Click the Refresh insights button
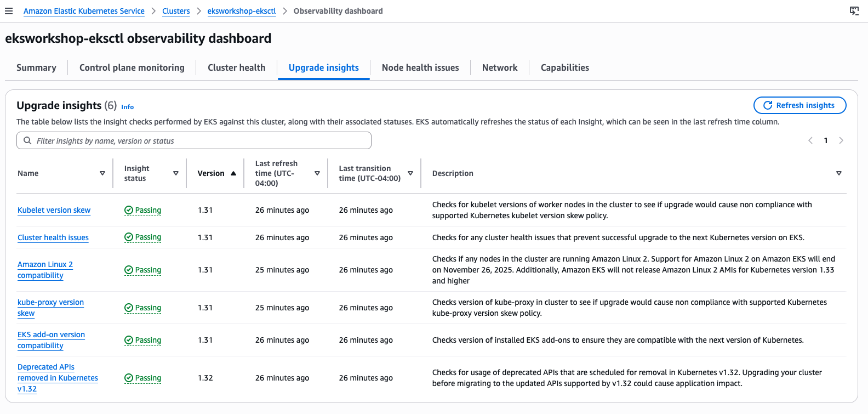 [x=800, y=105]
